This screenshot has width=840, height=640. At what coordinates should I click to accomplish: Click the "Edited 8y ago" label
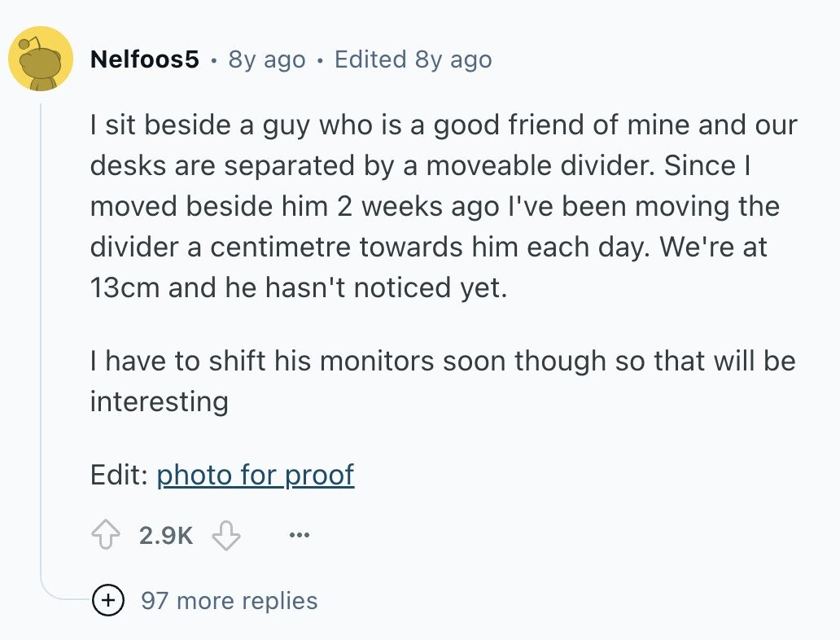tap(413, 59)
